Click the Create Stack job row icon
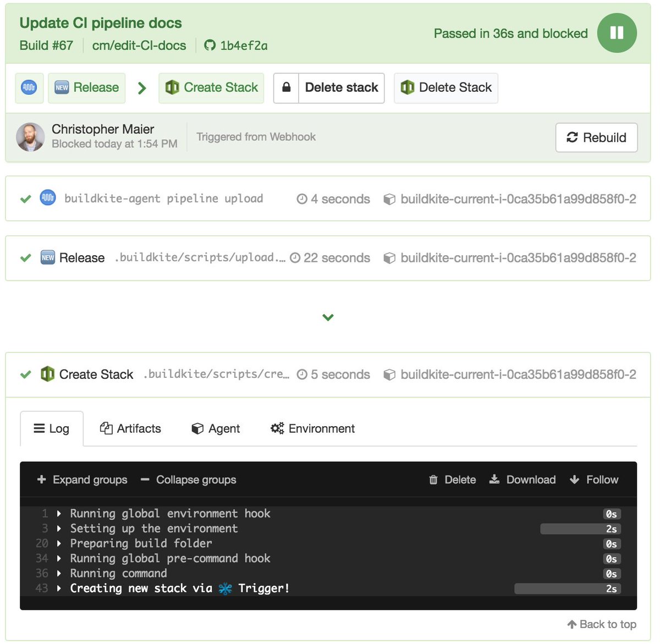This screenshot has height=644, width=660. click(x=48, y=374)
